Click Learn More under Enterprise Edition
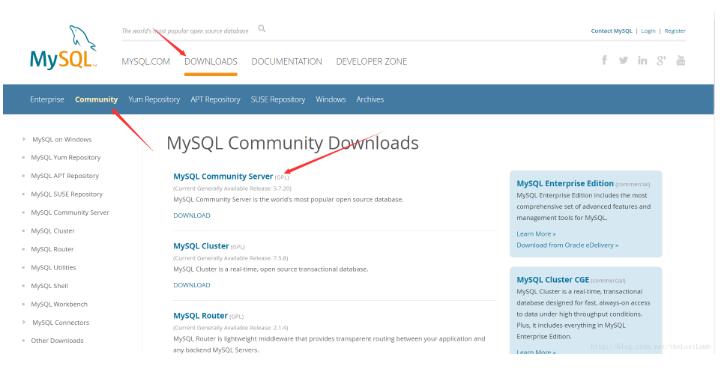This screenshot has width=720, height=372. tap(536, 234)
